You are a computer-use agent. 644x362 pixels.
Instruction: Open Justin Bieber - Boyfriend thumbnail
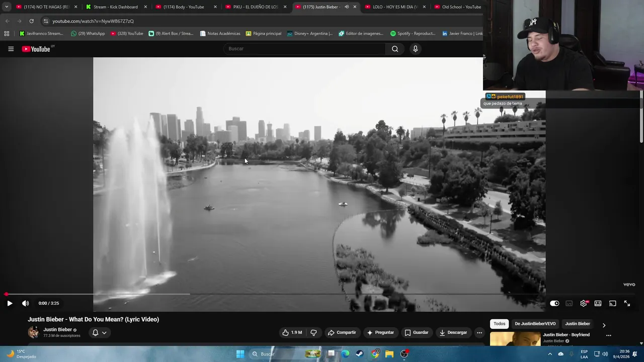pyautogui.click(x=515, y=339)
